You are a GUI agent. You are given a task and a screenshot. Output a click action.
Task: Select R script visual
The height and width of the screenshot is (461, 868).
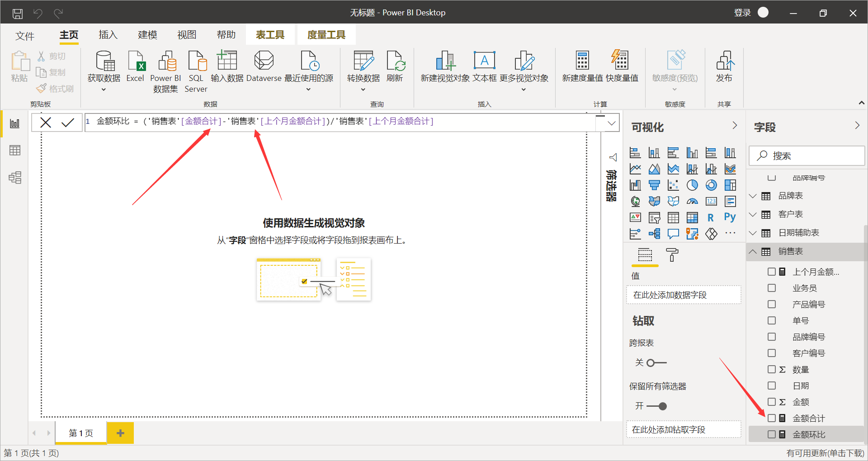pyautogui.click(x=711, y=218)
